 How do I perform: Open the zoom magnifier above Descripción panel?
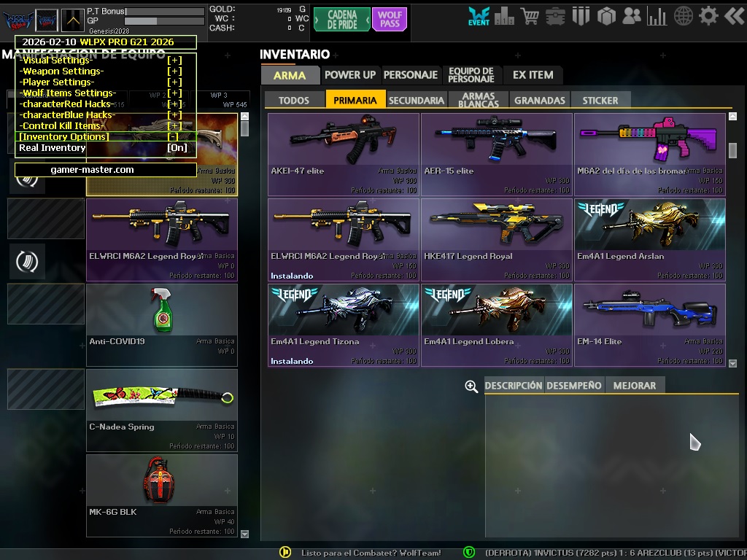471,386
